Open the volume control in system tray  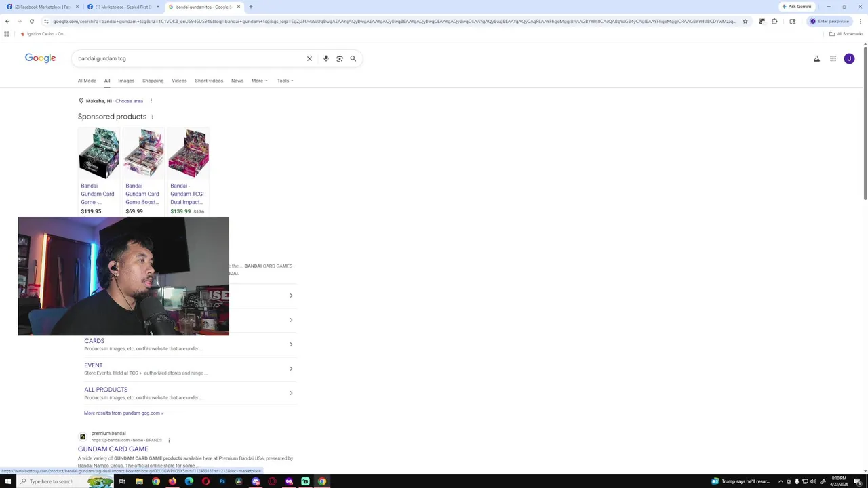(813, 481)
